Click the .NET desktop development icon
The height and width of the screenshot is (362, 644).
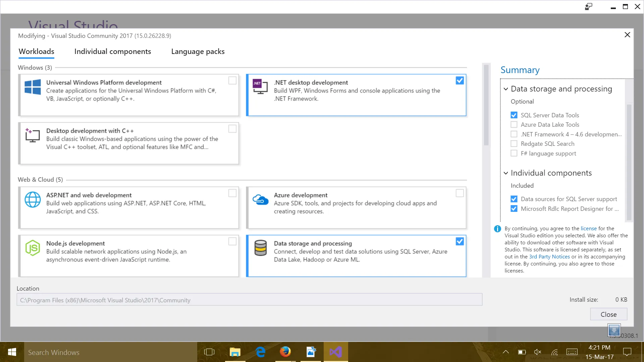260,87
